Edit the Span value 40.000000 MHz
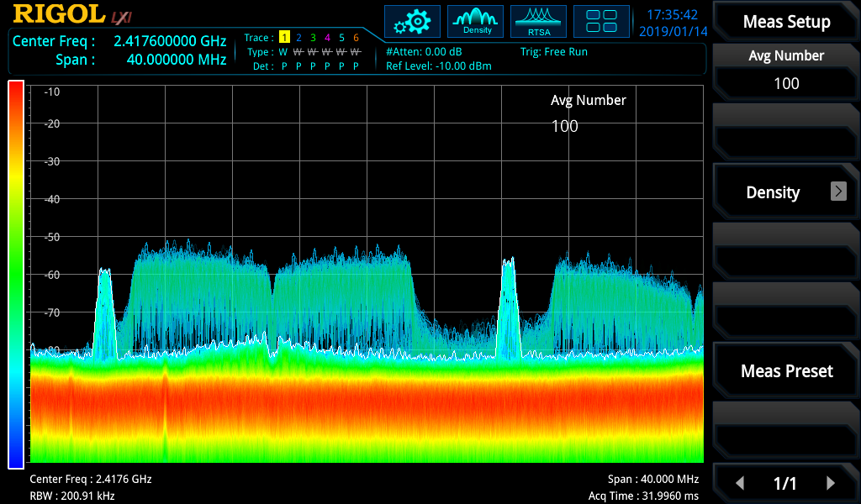 click(177, 60)
